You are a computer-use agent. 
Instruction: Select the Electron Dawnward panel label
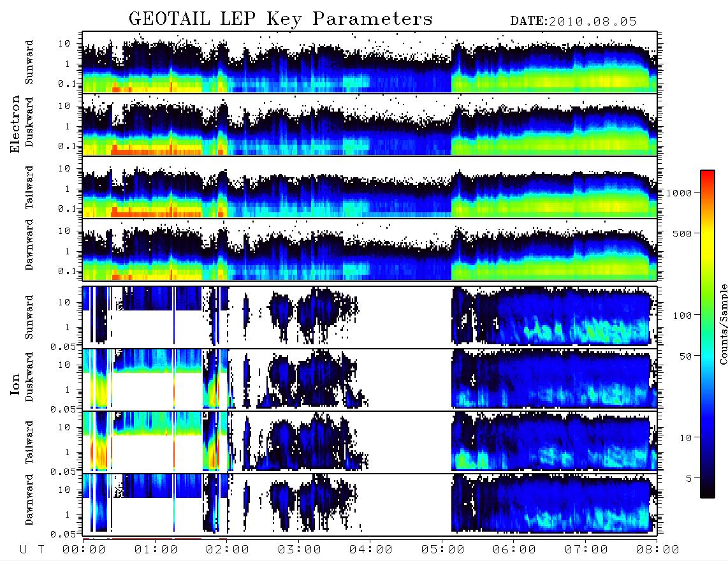29,245
